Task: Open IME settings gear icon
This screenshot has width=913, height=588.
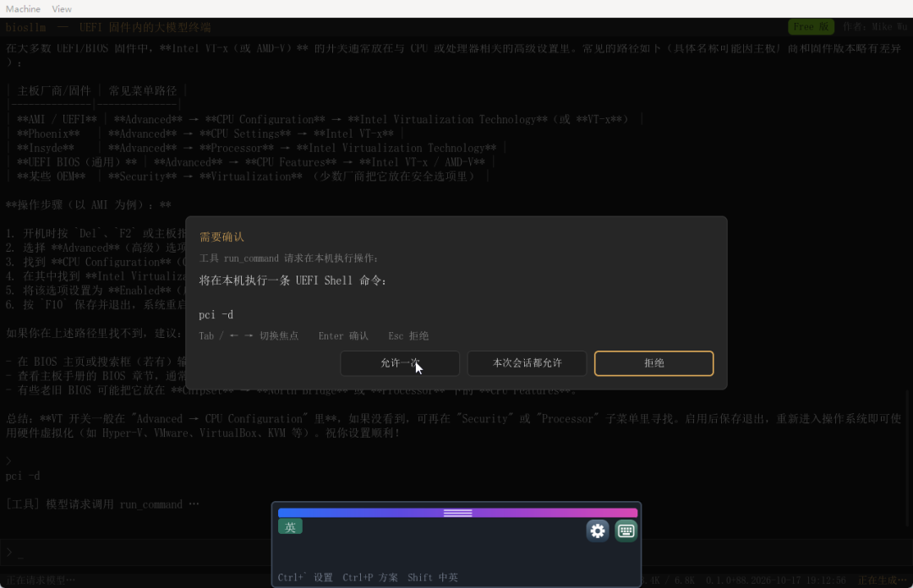Action: coord(598,531)
